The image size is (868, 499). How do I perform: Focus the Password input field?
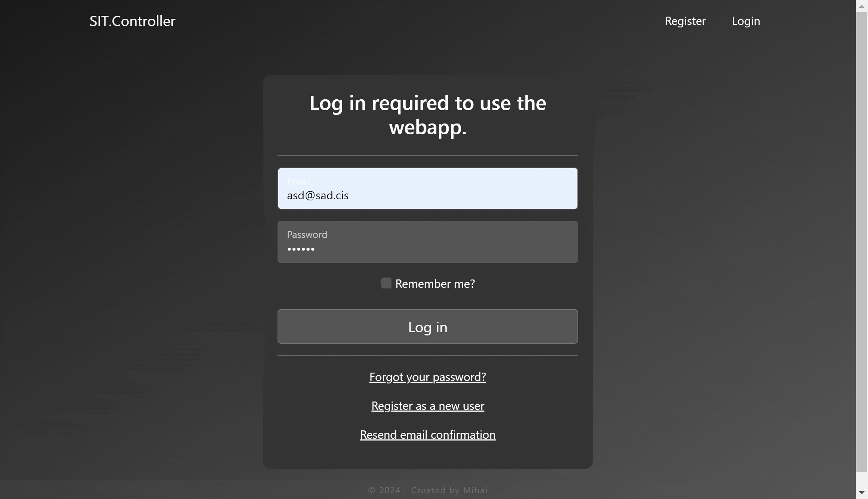427,242
